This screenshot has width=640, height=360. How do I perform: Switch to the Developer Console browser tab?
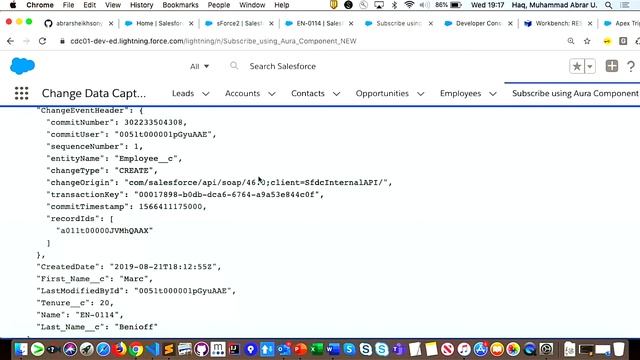coord(478,24)
